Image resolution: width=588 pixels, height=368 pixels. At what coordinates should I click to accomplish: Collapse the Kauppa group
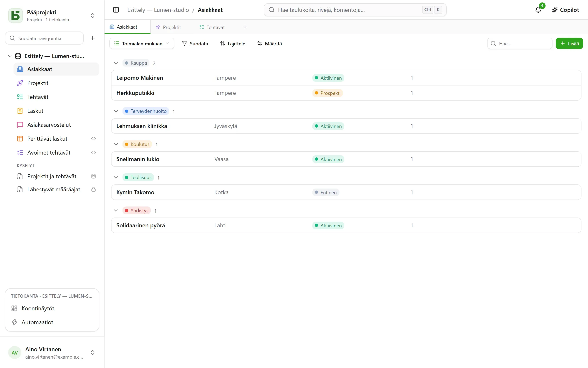[116, 63]
